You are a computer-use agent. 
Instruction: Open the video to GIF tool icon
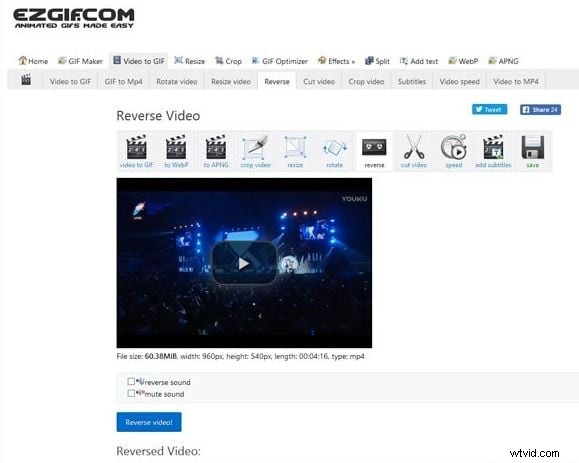click(x=137, y=151)
